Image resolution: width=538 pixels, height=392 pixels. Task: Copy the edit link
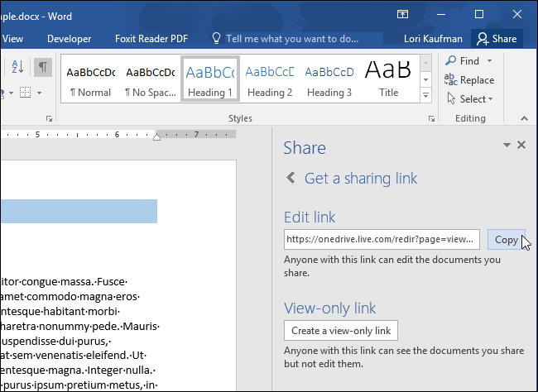[x=506, y=240]
